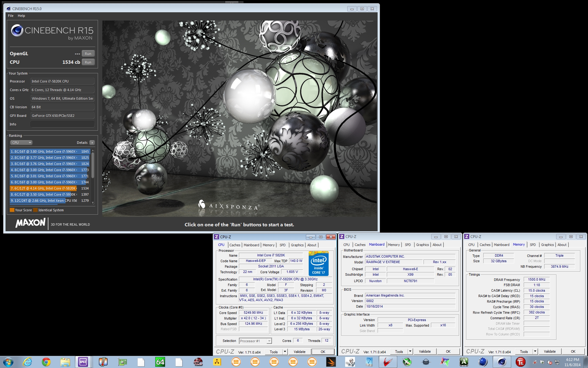Open the Processor #1 selection dropdown
Screen dimensions: 588x368
click(255, 341)
